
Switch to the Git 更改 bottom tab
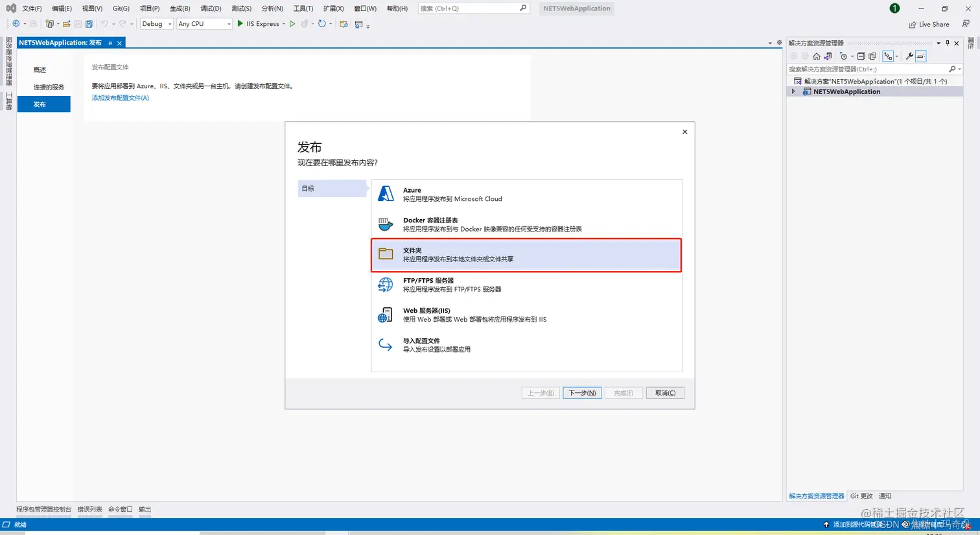[861, 496]
